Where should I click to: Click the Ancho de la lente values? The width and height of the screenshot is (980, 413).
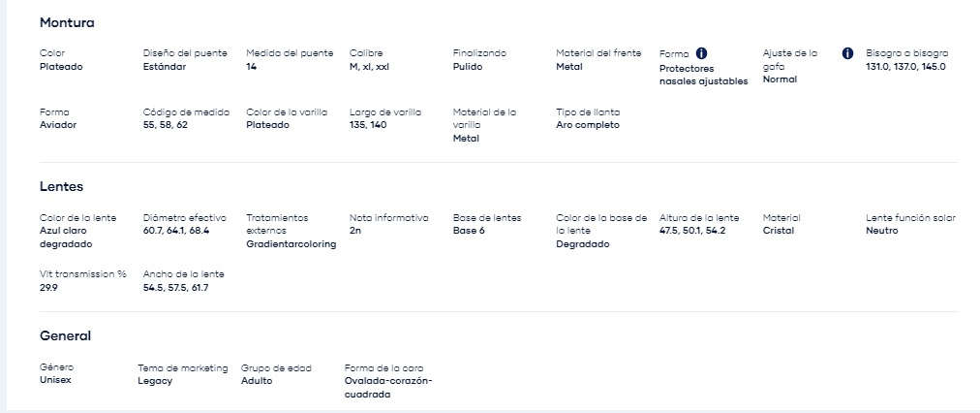tap(175, 288)
